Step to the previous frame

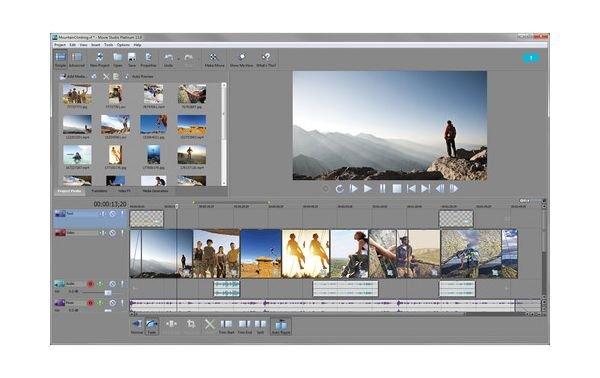point(440,189)
